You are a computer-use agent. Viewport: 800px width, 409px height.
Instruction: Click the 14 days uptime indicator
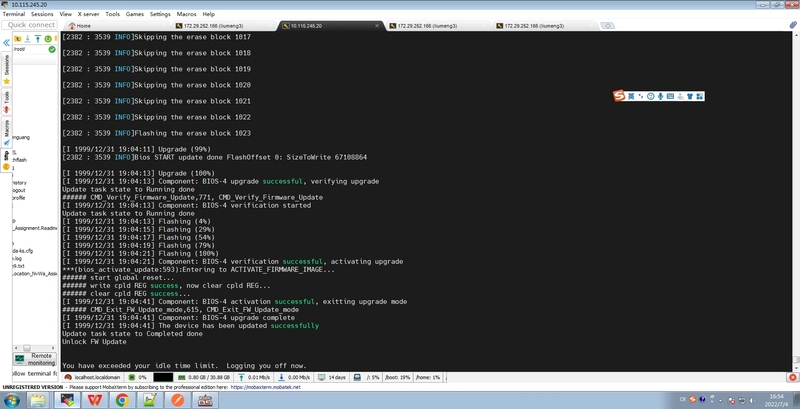coord(332,377)
